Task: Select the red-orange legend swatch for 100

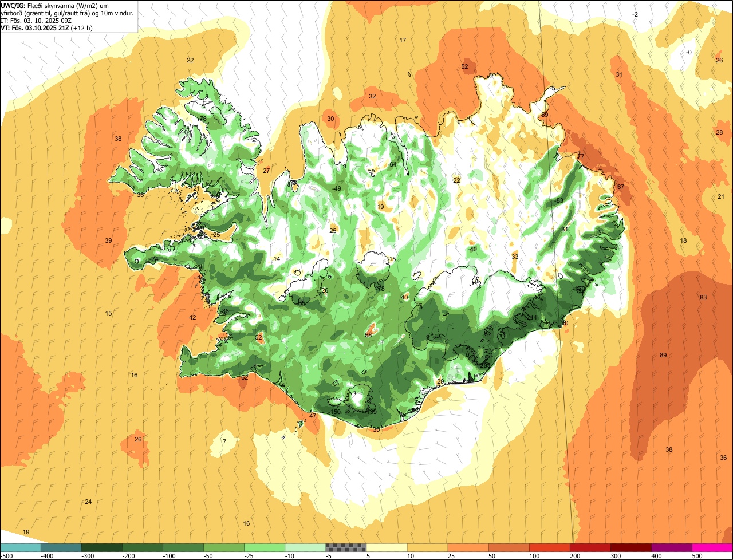Action: pyautogui.click(x=550, y=547)
